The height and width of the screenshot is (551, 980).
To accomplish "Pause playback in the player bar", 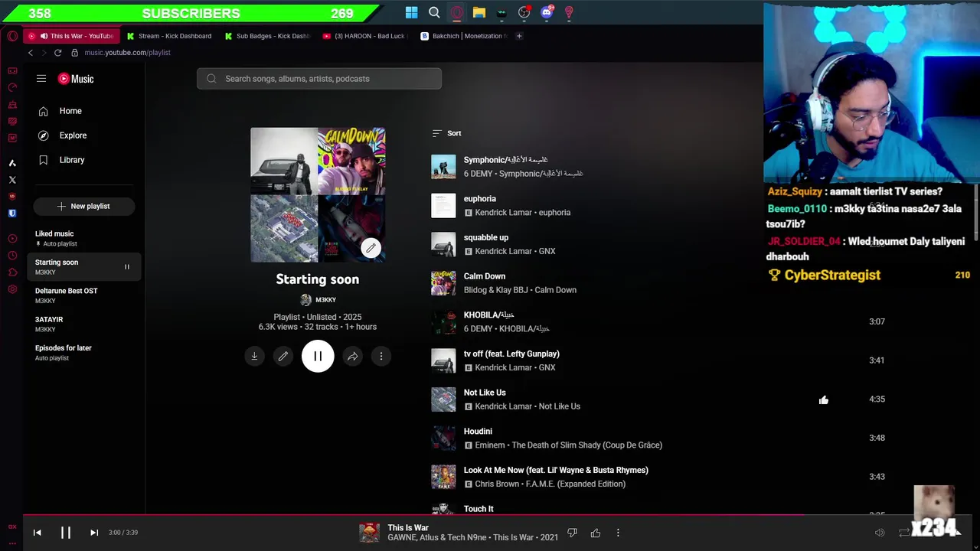I will click(66, 533).
